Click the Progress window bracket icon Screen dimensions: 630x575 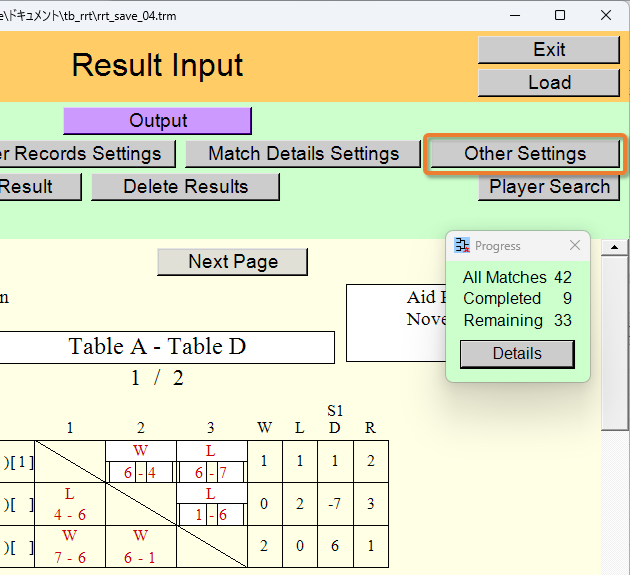pyautogui.click(x=462, y=245)
